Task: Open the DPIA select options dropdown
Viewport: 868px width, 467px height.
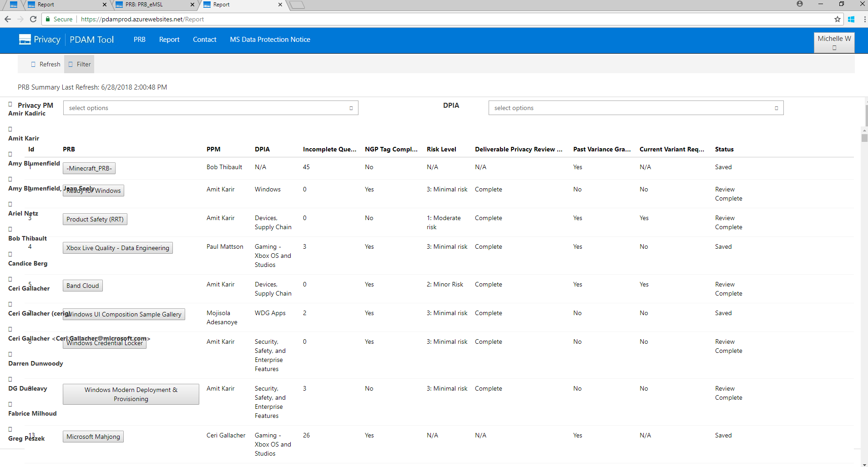Action: click(x=635, y=108)
